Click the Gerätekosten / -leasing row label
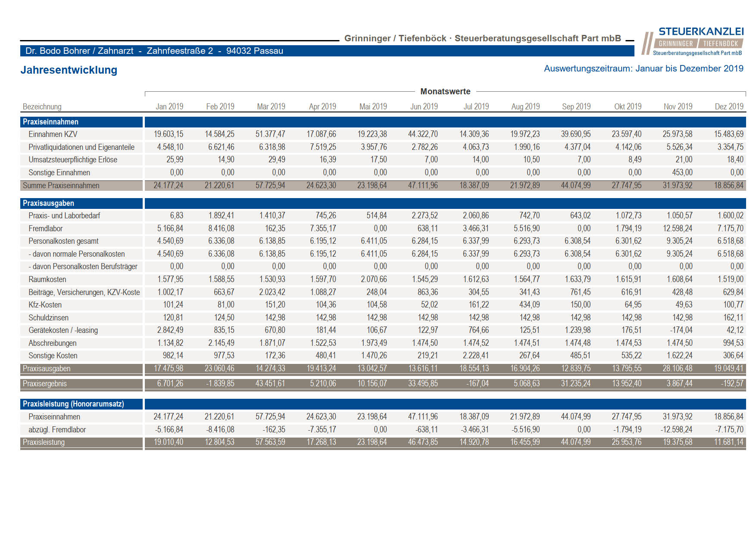This screenshot has width=756, height=534. point(63,330)
